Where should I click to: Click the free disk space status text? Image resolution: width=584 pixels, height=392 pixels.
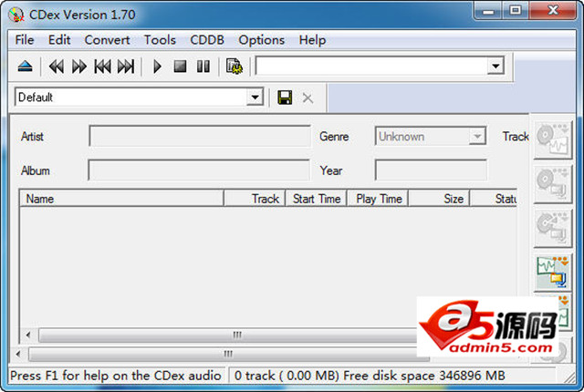pos(423,376)
